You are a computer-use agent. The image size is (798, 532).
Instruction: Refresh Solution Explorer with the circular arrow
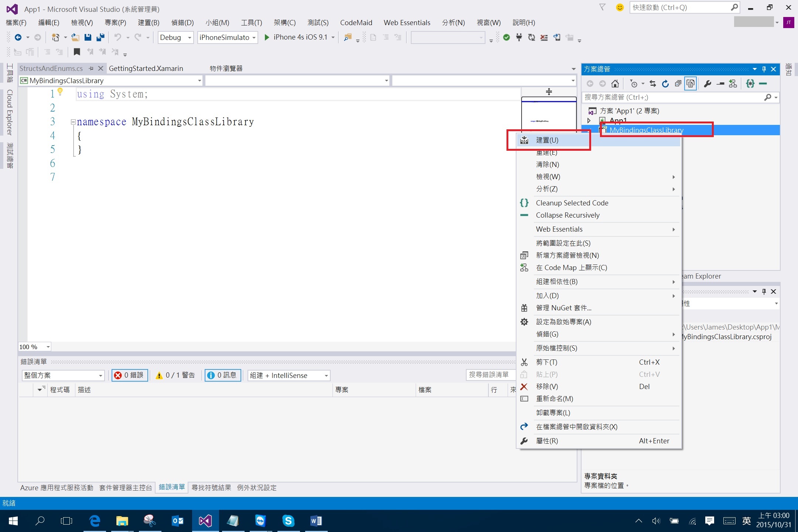(x=665, y=84)
